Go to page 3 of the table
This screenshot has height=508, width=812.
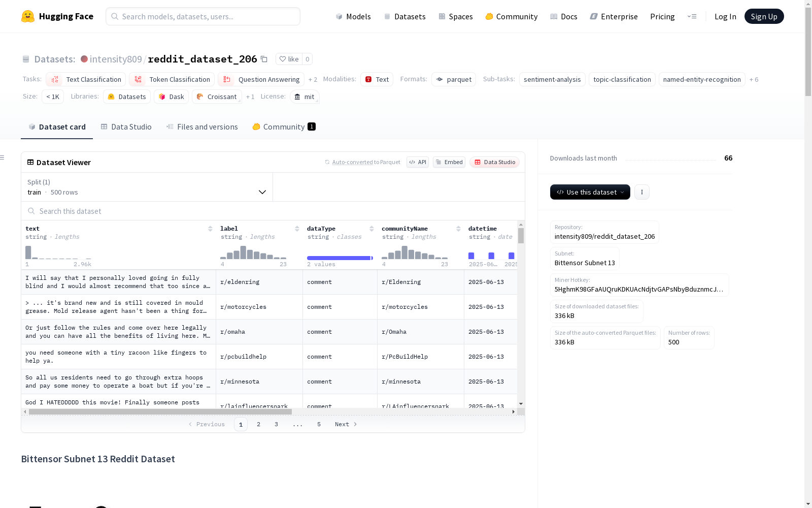tap(276, 424)
